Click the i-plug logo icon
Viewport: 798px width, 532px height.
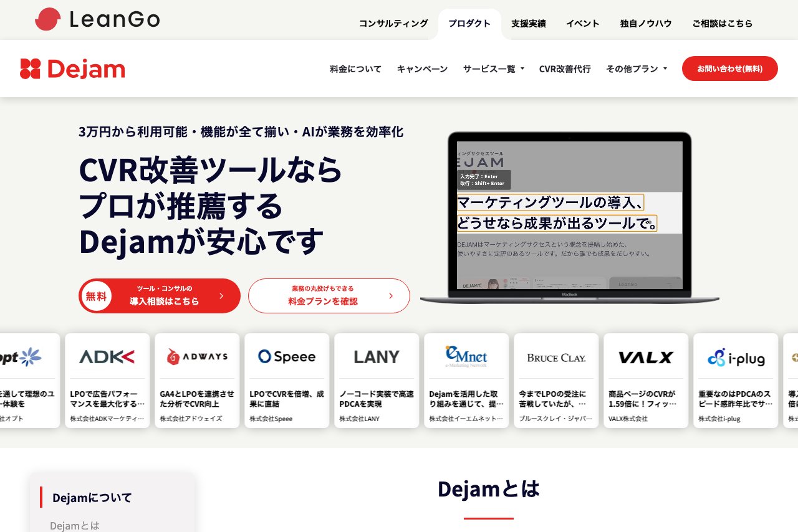(x=736, y=358)
